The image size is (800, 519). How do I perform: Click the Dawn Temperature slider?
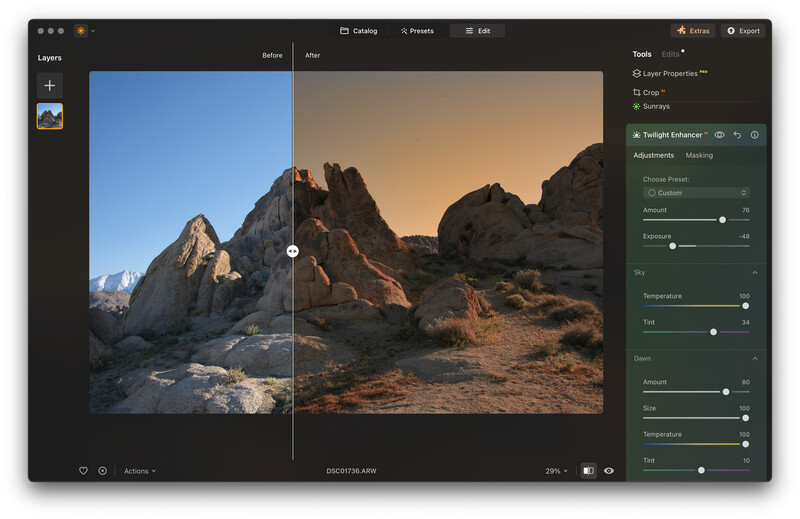pos(696,444)
